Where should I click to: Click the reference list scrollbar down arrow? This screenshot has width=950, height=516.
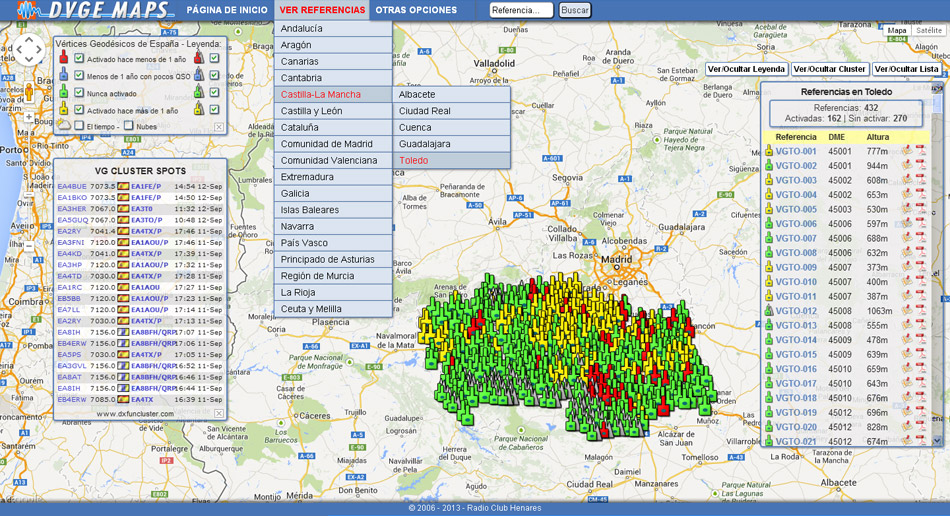point(938,440)
